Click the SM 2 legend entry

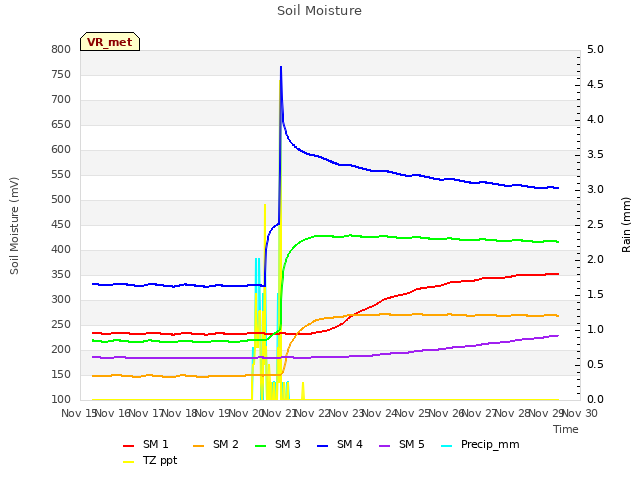point(216,444)
